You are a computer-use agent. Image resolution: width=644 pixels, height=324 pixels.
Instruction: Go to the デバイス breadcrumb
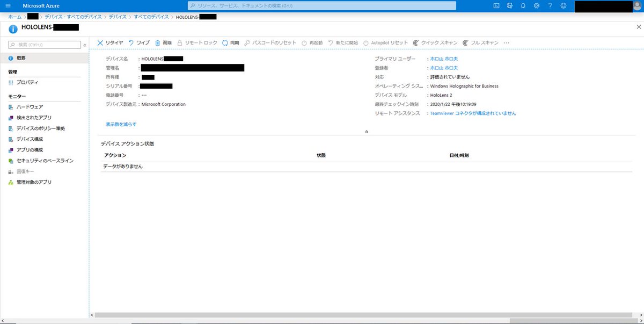click(118, 17)
